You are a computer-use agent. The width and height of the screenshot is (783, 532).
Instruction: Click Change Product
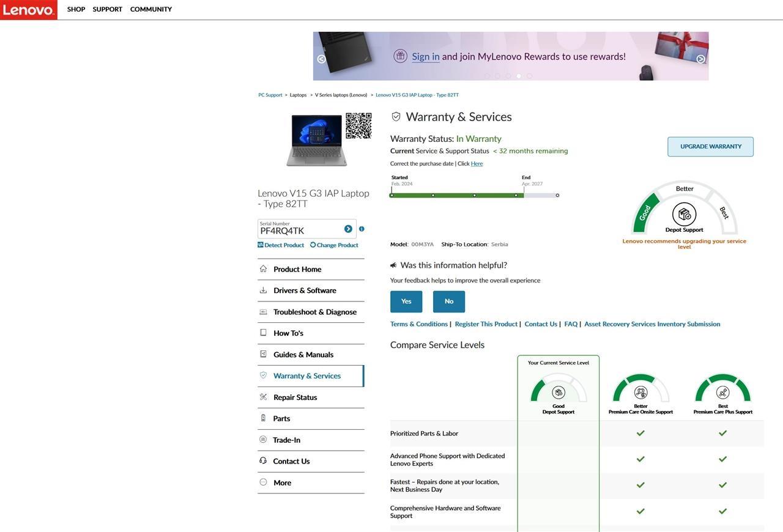[334, 245]
